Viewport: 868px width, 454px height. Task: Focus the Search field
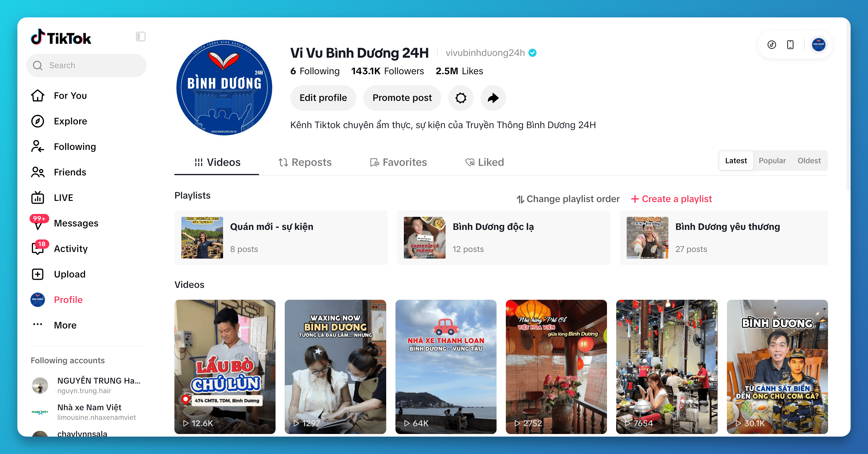click(x=86, y=66)
